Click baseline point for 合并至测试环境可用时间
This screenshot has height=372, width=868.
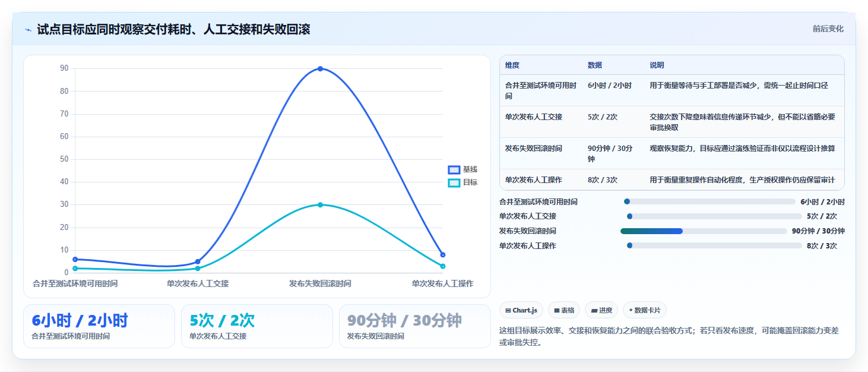[x=75, y=259]
